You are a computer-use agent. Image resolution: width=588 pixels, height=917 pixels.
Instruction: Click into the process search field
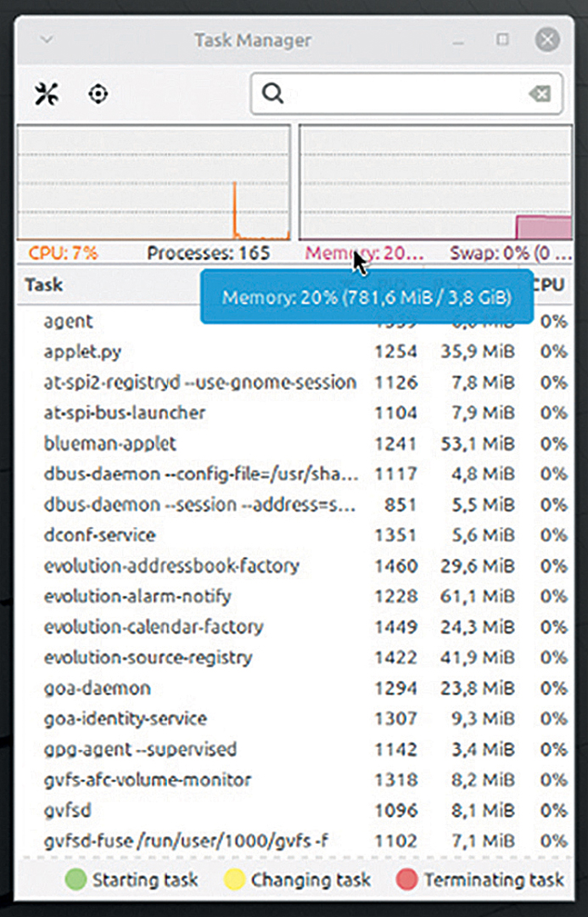click(x=403, y=93)
